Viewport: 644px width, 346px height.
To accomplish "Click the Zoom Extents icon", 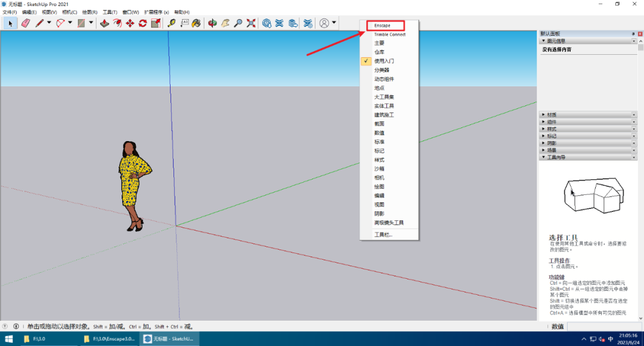I will 251,23.
